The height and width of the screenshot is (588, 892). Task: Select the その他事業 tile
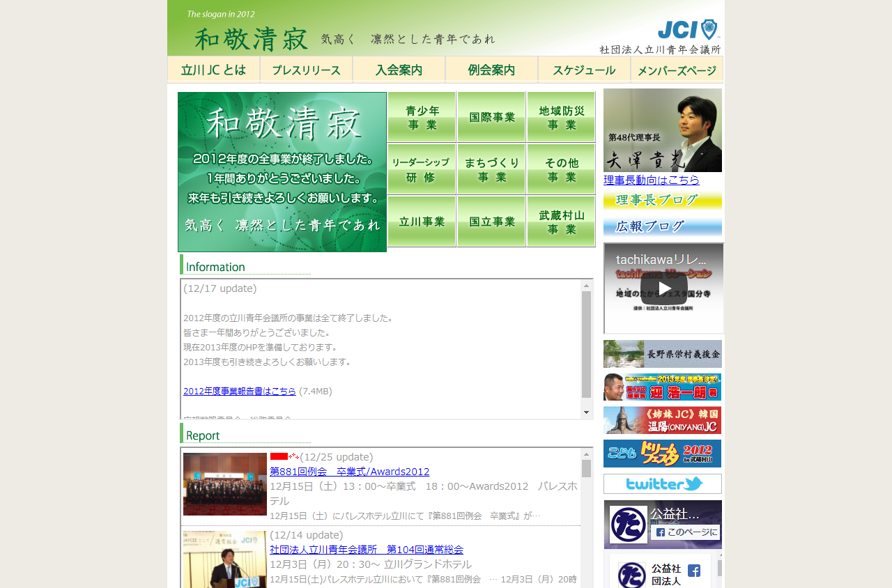[561, 169]
